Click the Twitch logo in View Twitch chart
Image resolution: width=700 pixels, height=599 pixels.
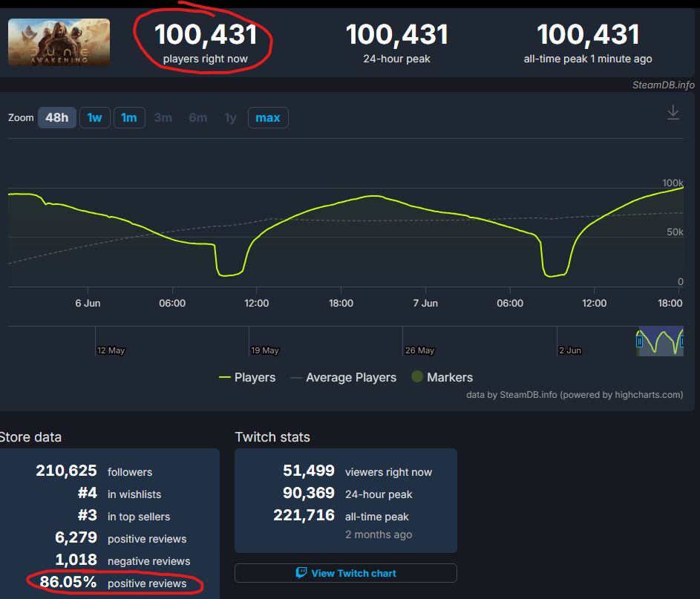pos(301,573)
